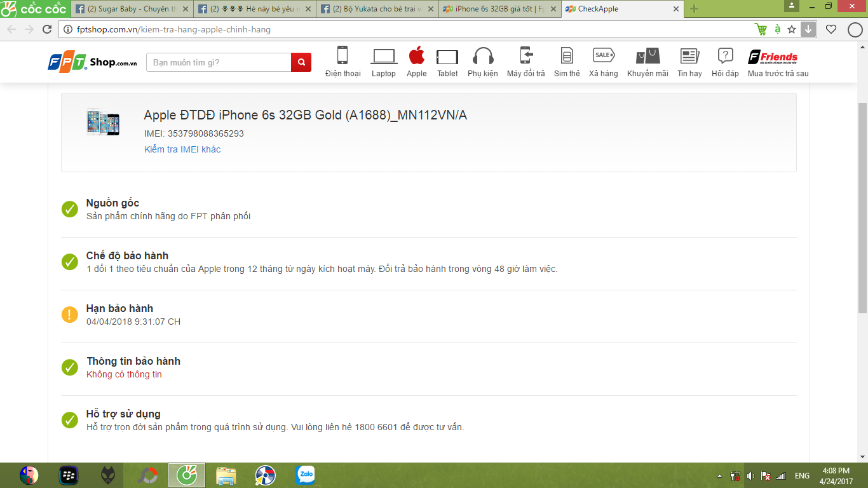The height and width of the screenshot is (488, 868).
Task: Click the red 'Không có thông tin' text
Action: coord(124,374)
